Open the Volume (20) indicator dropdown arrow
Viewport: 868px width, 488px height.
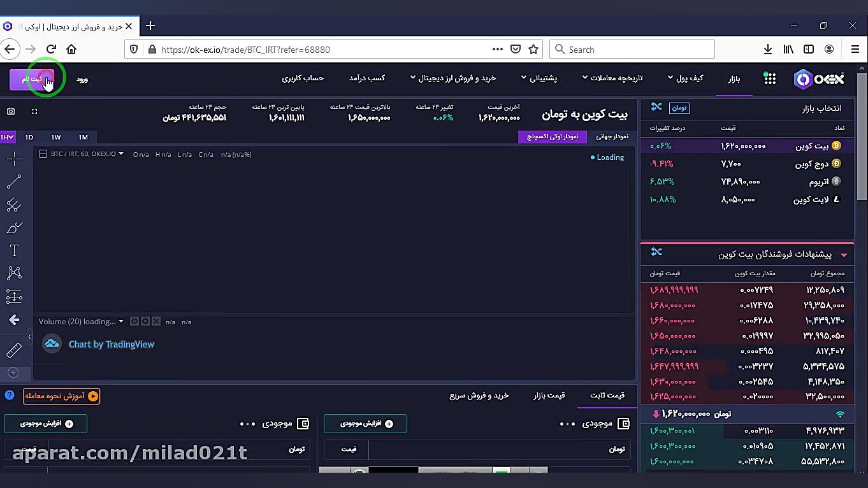pyautogui.click(x=122, y=322)
